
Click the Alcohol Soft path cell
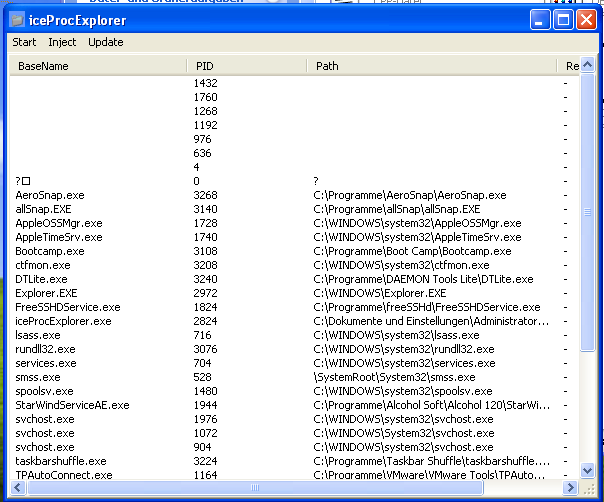431,405
